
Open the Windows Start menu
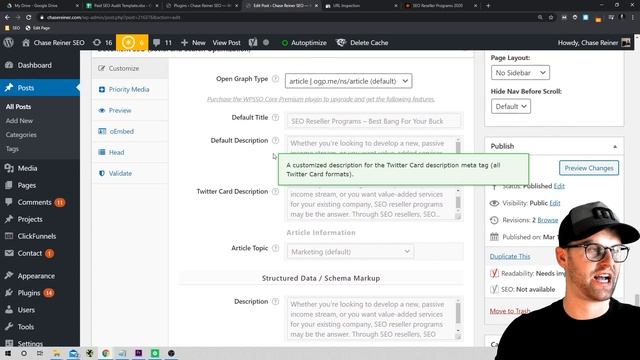pyautogui.click(x=8, y=353)
